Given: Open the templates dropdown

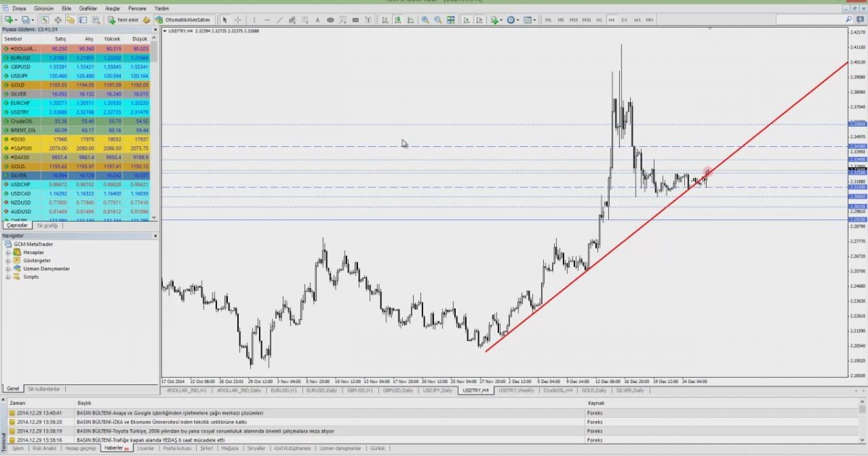Looking at the screenshot, I should pyautogui.click(x=532, y=20).
